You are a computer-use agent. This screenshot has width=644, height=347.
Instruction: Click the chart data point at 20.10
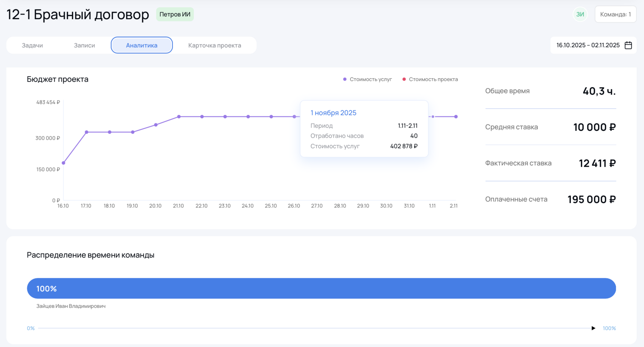click(x=156, y=125)
